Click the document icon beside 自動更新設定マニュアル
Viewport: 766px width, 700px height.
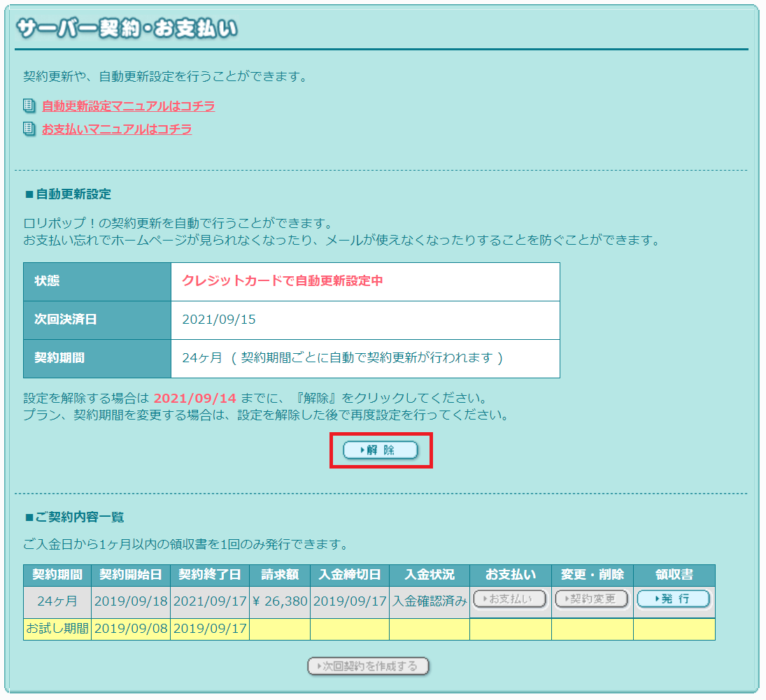click(x=29, y=106)
